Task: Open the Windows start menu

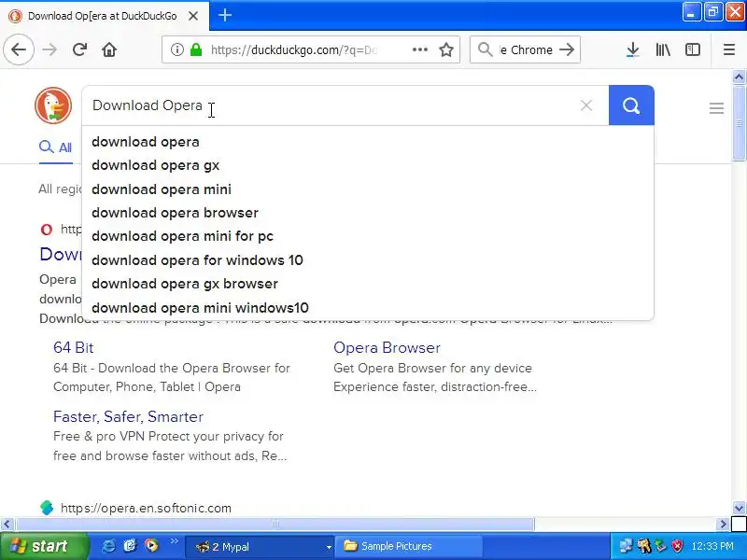Action: [x=44, y=546]
